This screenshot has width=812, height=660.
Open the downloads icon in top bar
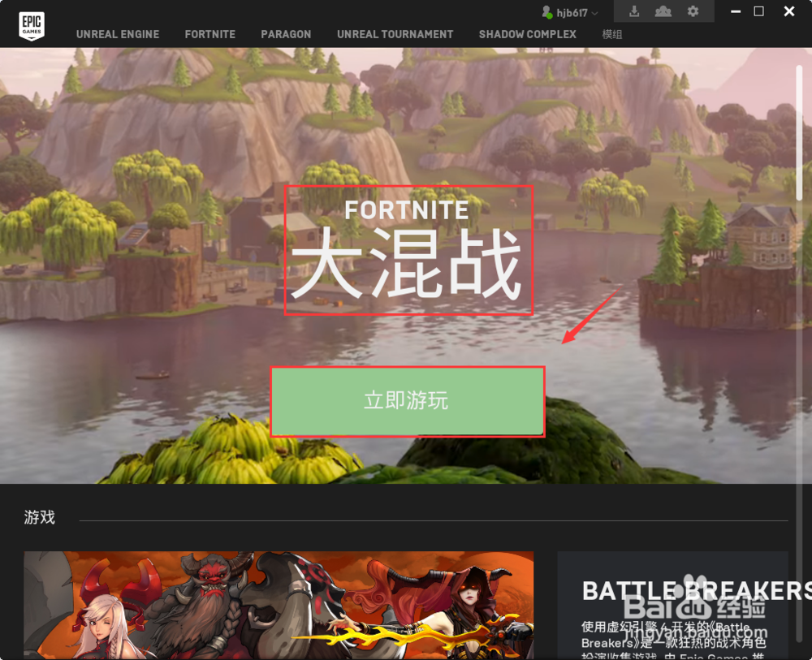coord(634,11)
